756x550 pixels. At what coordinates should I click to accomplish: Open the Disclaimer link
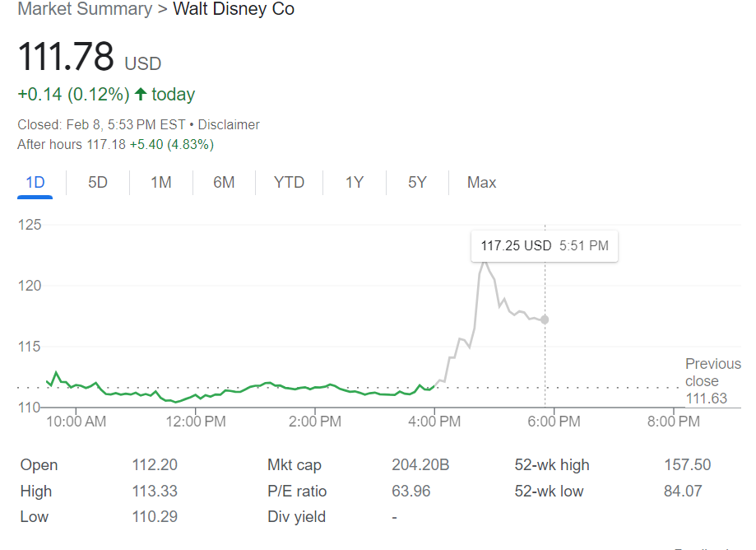229,125
